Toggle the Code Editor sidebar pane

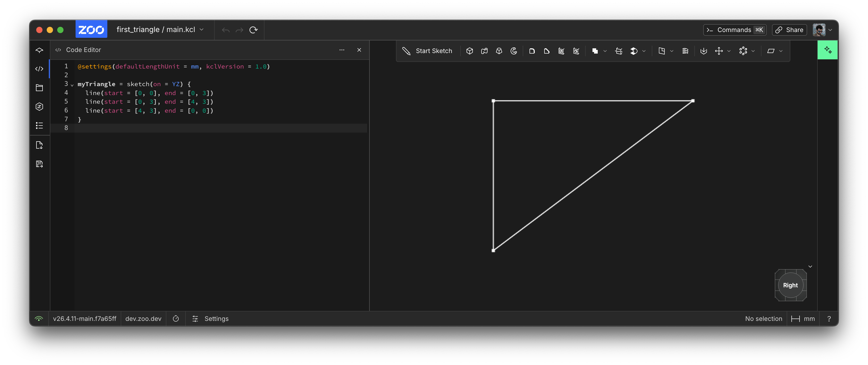click(x=39, y=69)
